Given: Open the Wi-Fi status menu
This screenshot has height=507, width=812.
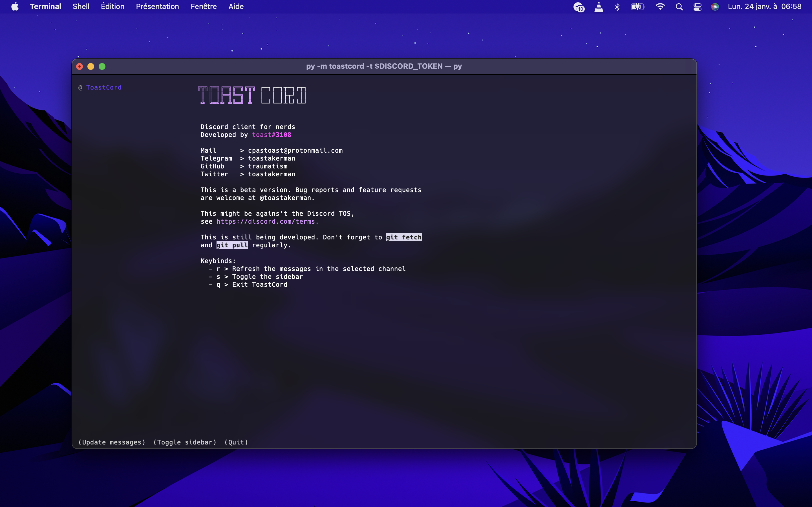Looking at the screenshot, I should 660,6.
